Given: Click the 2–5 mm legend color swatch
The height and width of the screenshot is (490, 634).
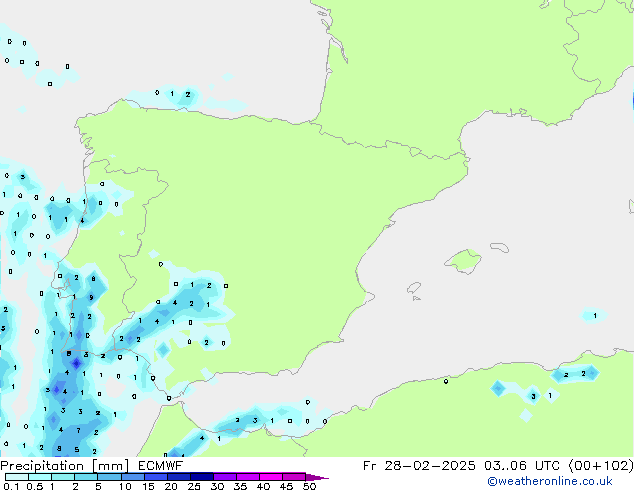Looking at the screenshot, I should click(x=86, y=477).
